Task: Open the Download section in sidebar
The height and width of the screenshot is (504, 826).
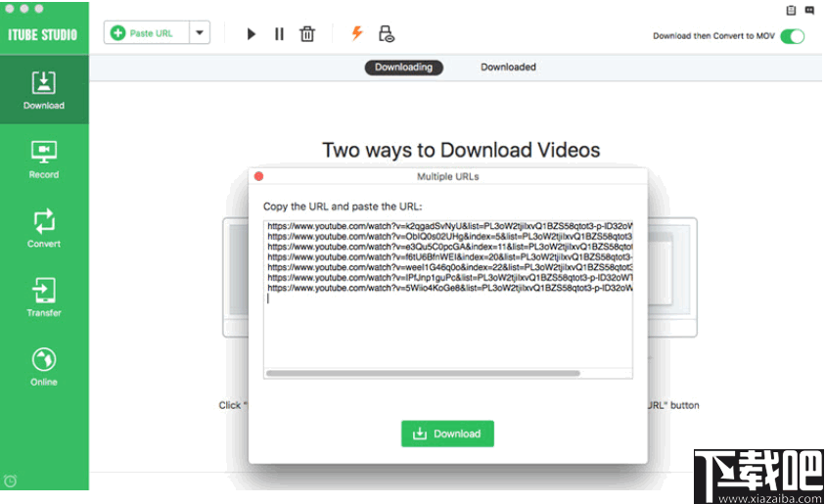Action: click(x=44, y=90)
